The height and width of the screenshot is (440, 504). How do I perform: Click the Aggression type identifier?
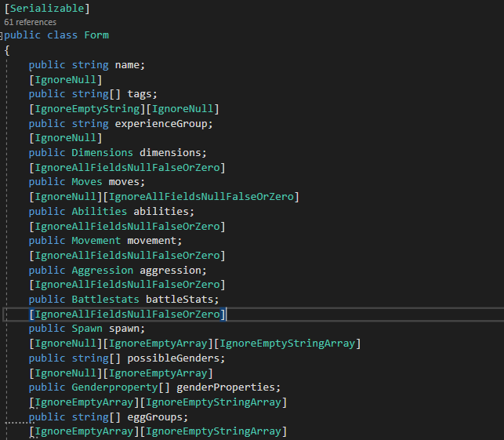102,270
